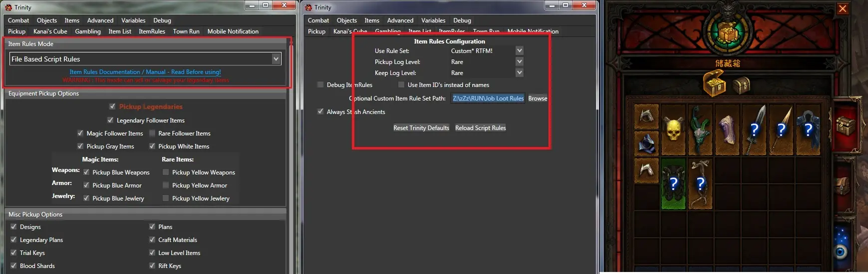Image resolution: width=868 pixels, height=274 pixels.
Task: Pick the blue ring item in stash
Action: point(647,143)
